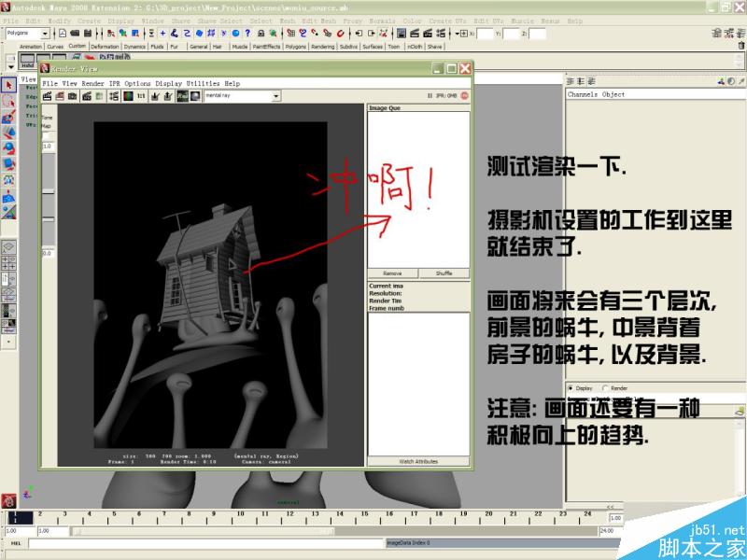
Task: Select the Render Region tool icon
Action: pos(85,98)
